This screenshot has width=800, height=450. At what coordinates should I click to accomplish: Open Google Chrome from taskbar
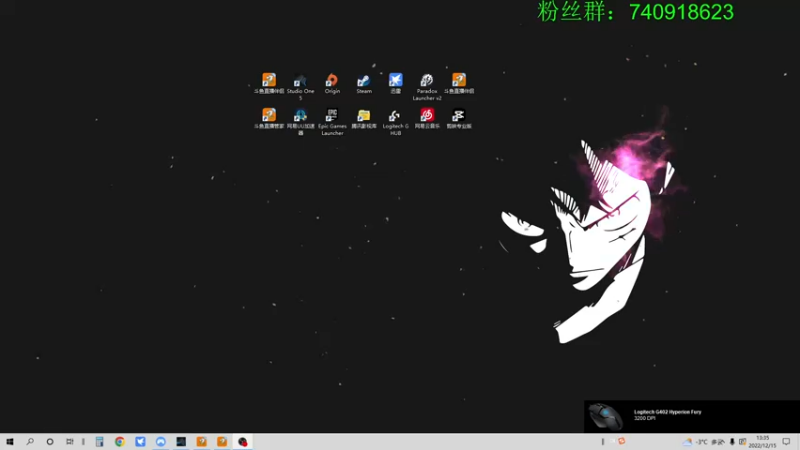click(120, 442)
